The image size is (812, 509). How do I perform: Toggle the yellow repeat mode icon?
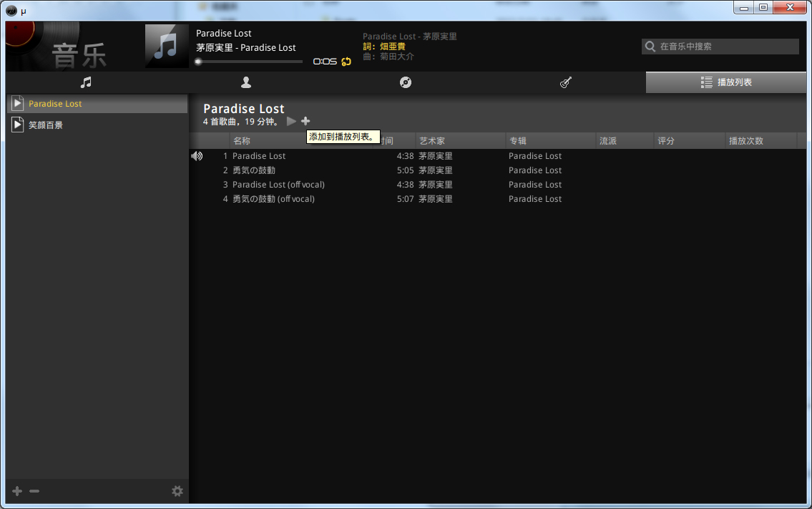click(346, 62)
